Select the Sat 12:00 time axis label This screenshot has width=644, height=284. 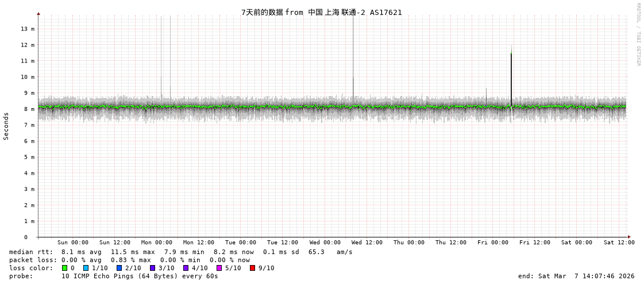click(619, 243)
